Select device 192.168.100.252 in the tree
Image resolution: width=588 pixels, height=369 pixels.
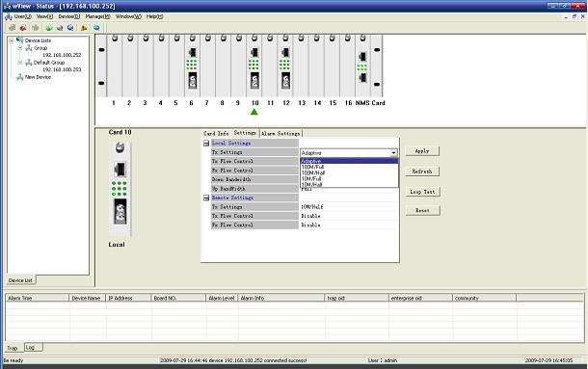click(62, 55)
